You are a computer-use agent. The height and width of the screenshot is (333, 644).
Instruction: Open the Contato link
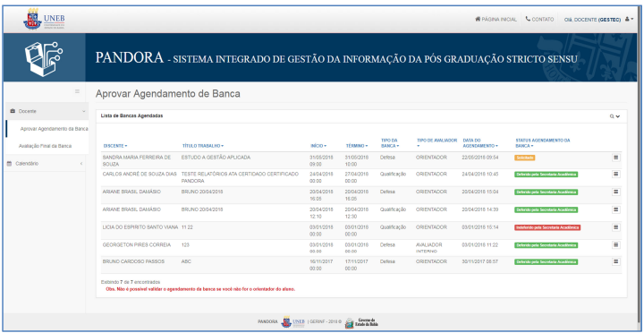[539, 20]
